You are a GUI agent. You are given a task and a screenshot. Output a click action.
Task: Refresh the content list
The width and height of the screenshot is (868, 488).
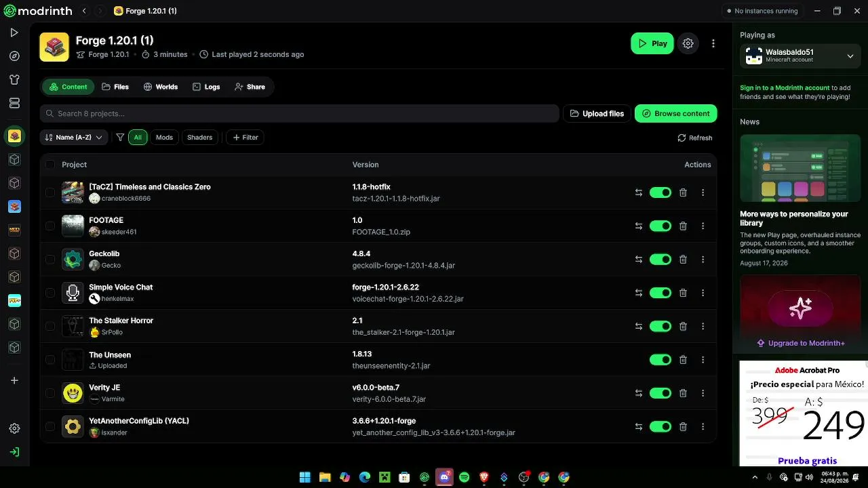[x=695, y=138]
